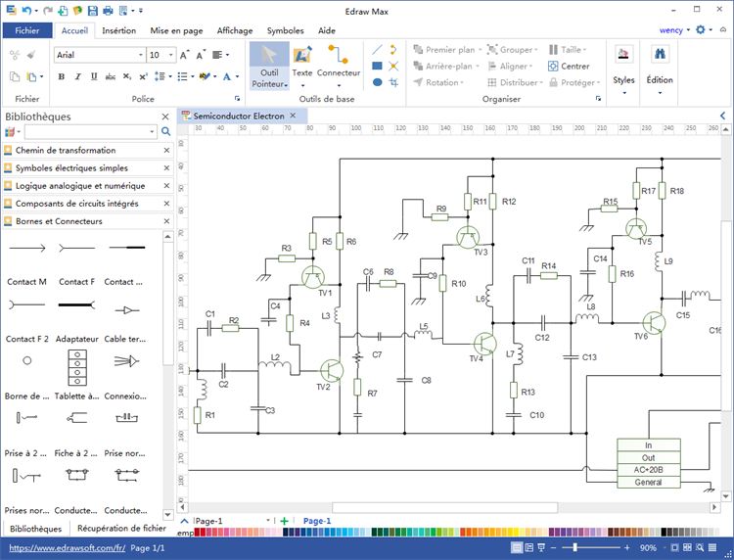Toggle superscript formatting
This screenshot has width=734, height=560.
pyautogui.click(x=143, y=76)
